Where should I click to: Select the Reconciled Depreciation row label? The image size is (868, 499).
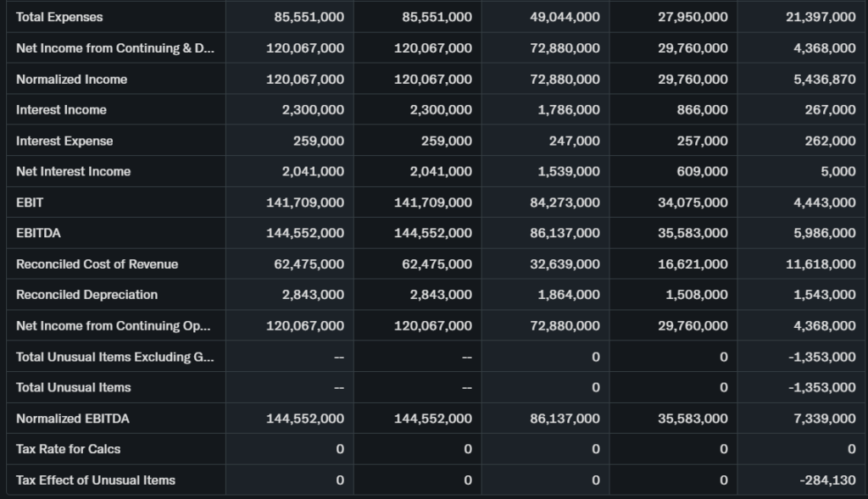(86, 295)
